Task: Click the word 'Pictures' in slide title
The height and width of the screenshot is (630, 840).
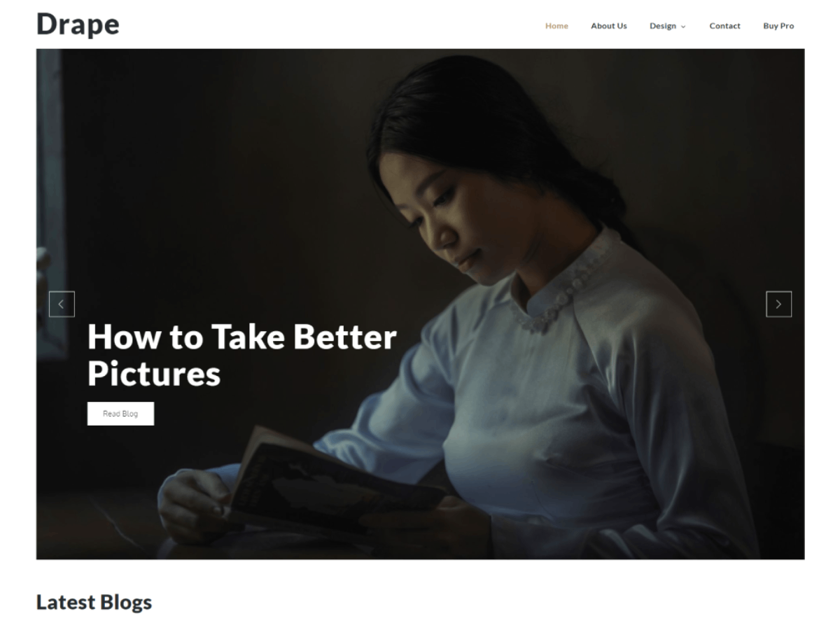Action: [x=154, y=374]
